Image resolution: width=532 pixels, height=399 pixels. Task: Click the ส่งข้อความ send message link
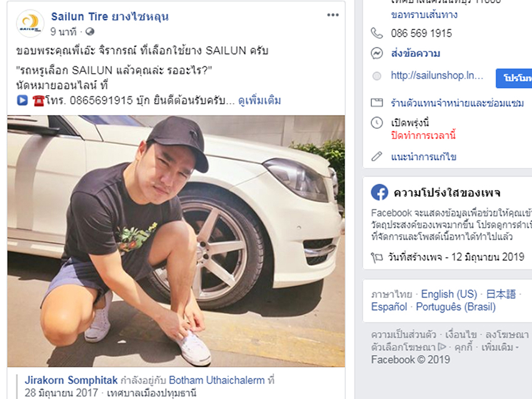(415, 54)
